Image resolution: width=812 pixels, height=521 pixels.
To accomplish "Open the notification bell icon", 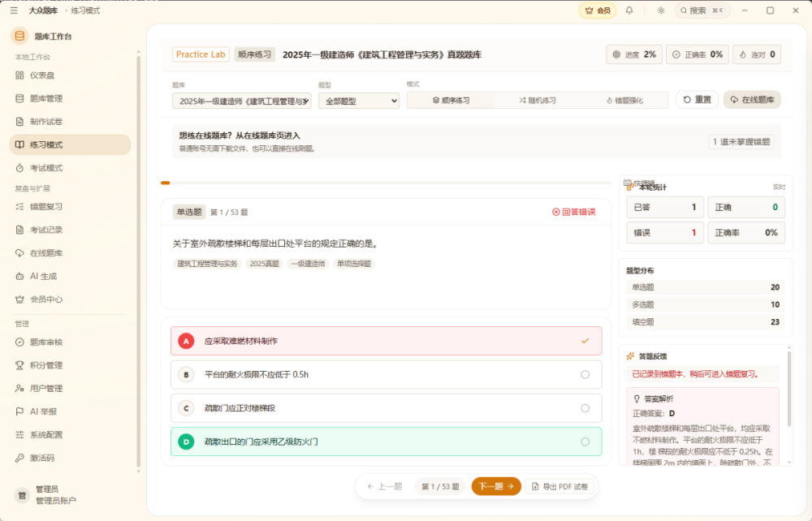I will [629, 11].
